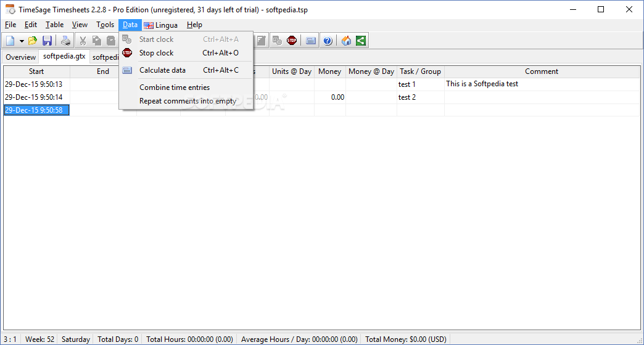Open the Edit menu

[30, 25]
